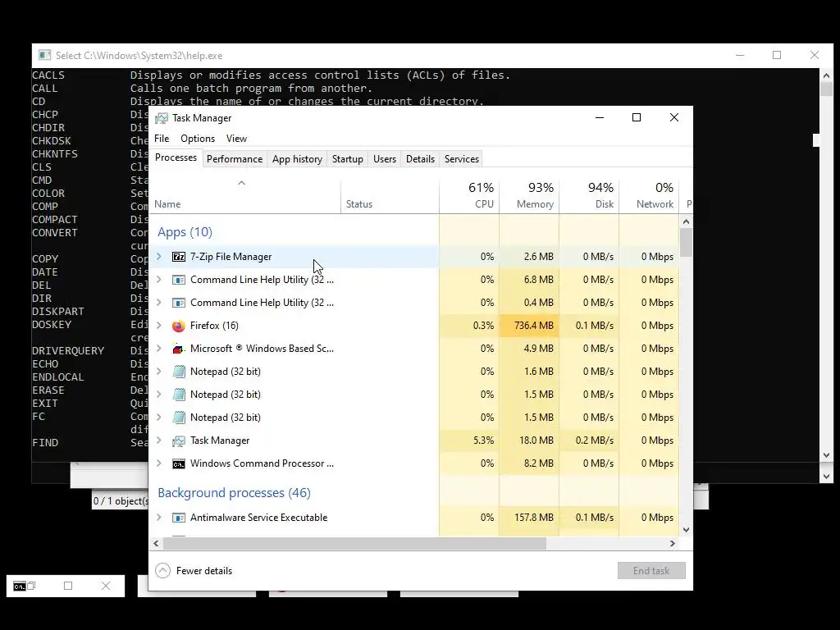Close the minimized cmd window
Screen dimensions: 840x630
(x=106, y=586)
